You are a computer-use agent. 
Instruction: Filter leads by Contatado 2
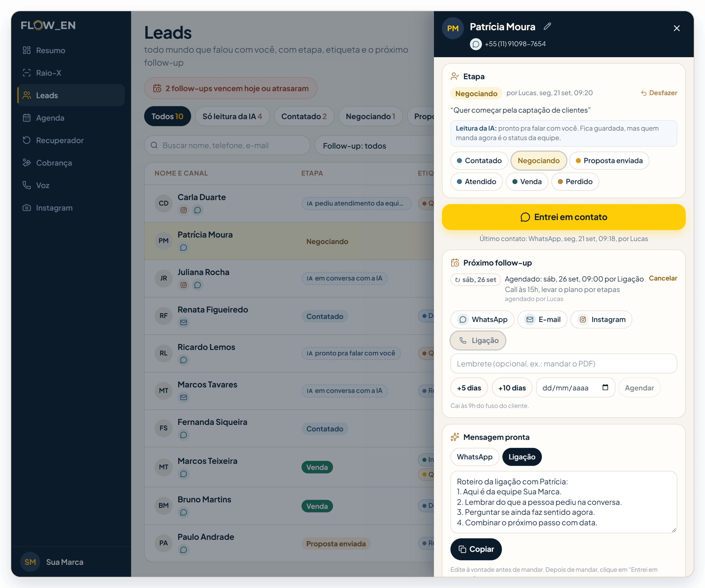304,116
